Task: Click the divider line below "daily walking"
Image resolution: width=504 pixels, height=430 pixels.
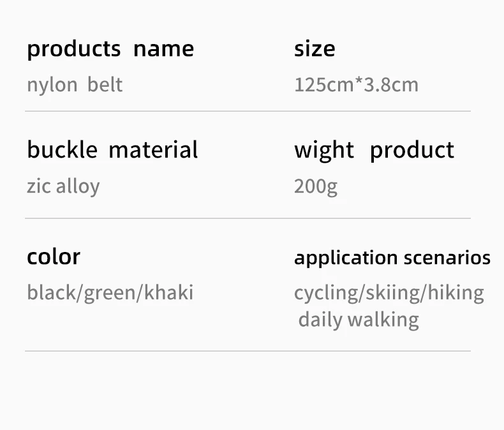Action: 248,351
